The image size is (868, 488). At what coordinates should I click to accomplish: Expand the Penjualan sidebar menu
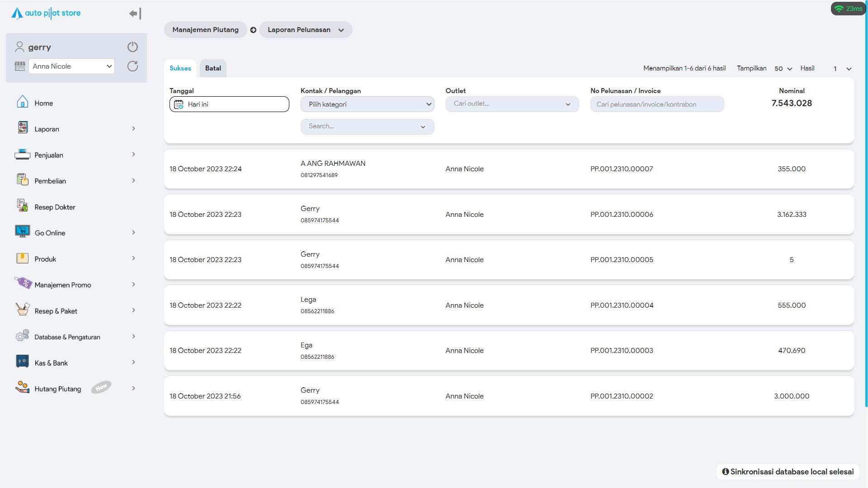[x=133, y=155]
